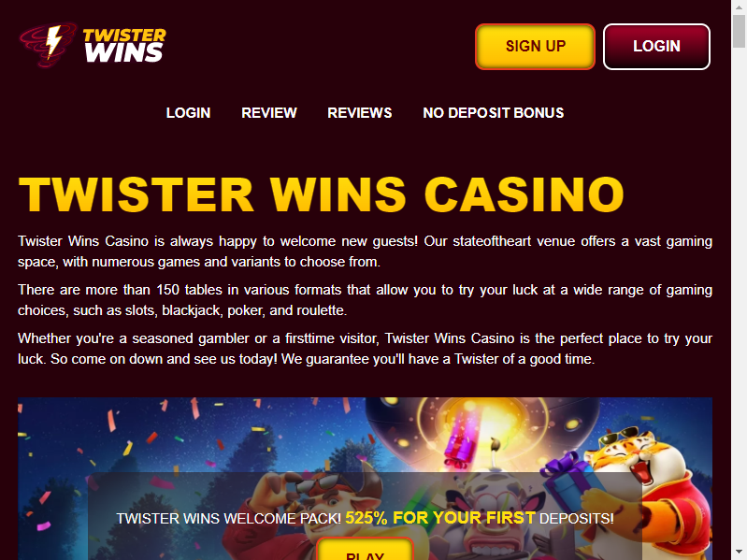Click the scrollbar up arrow
Image resolution: width=747 pixels, height=560 pixels.
point(739,7)
